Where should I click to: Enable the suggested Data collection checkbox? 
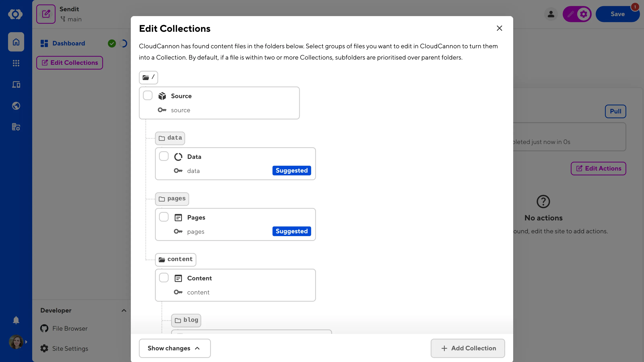coord(164,156)
